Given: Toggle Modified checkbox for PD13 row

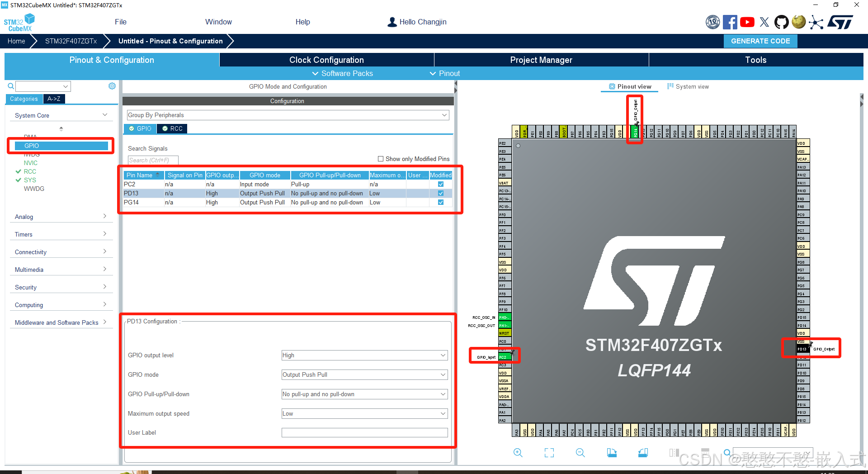Looking at the screenshot, I should click(x=441, y=193).
